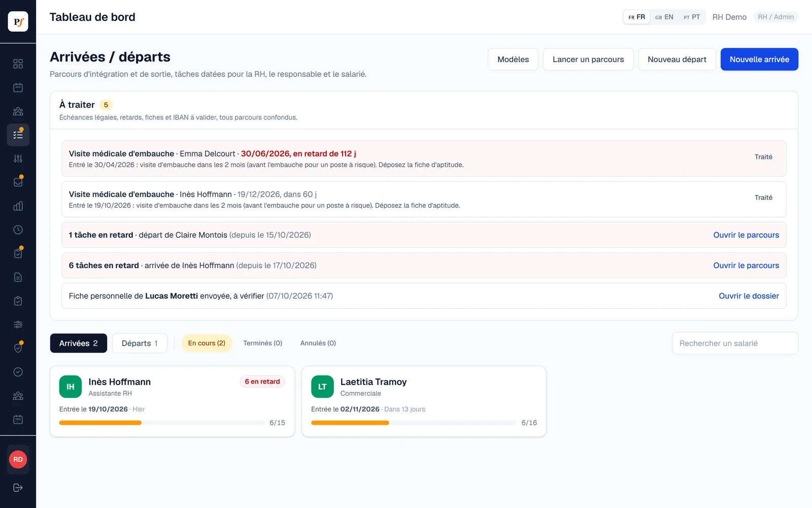This screenshot has width=812, height=508.
Task: Select the Départs tab
Action: coord(140,343)
